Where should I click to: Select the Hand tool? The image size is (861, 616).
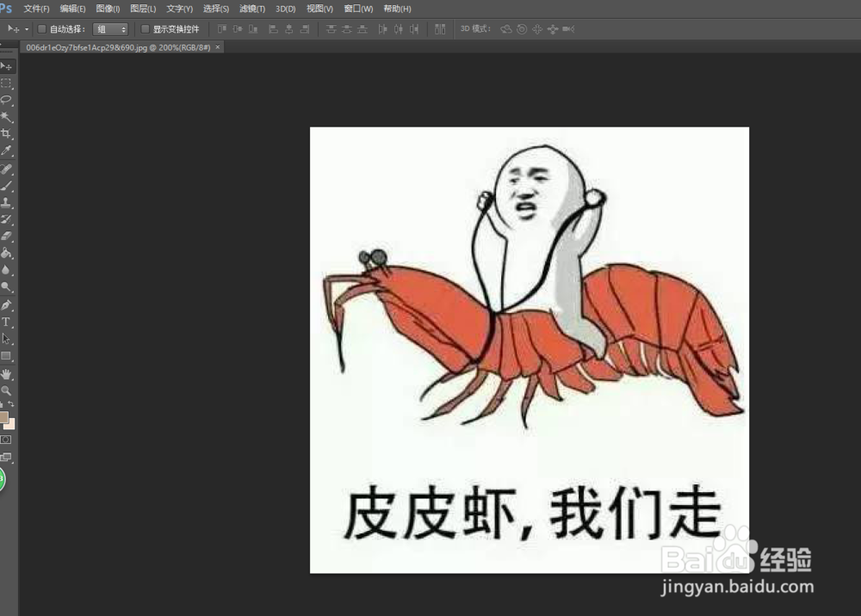pos(7,374)
